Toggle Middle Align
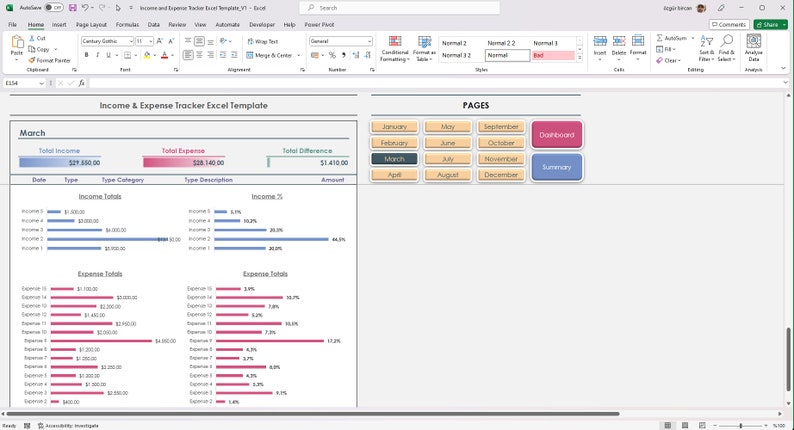Viewport: 794px width, 430px height. (200, 41)
